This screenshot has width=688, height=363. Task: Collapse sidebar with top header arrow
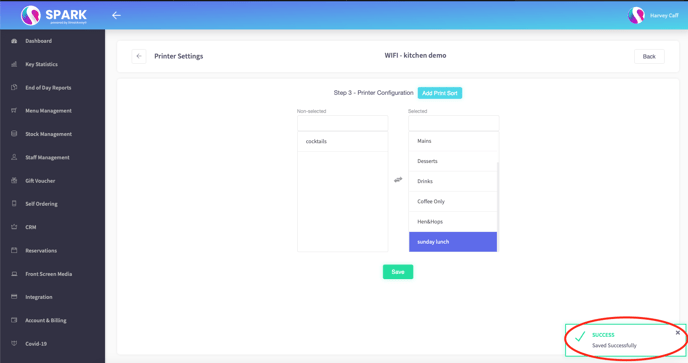pos(116,15)
